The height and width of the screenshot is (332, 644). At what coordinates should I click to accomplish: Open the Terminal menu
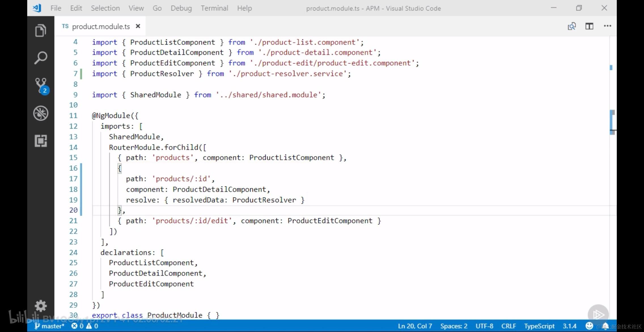[214, 8]
